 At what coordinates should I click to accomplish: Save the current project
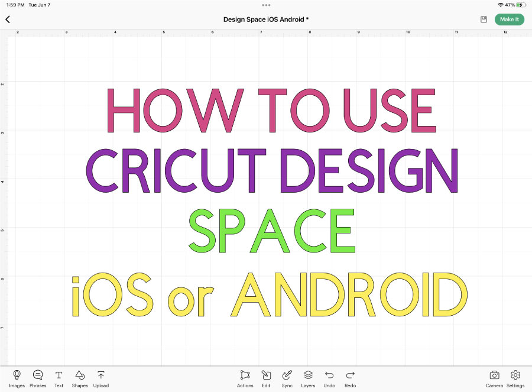(x=484, y=19)
